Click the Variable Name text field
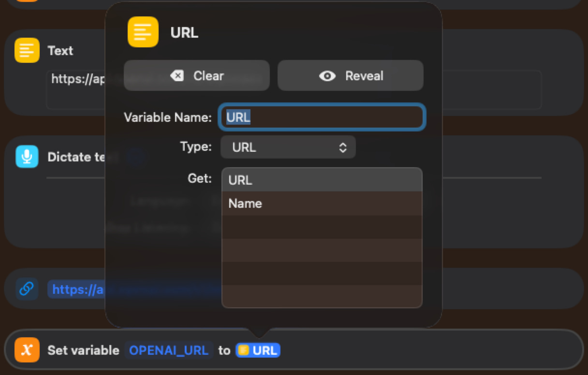This screenshot has height=375, width=588. pos(322,117)
